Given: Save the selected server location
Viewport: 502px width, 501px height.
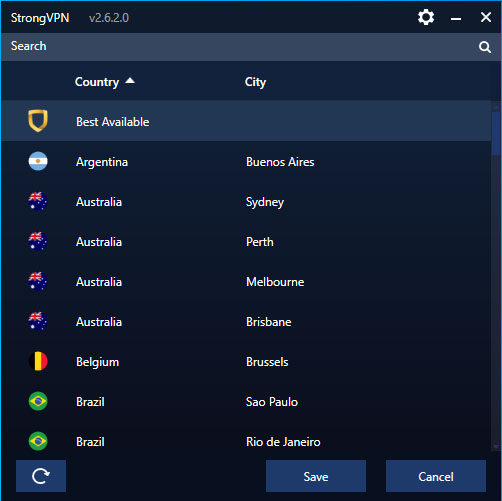Looking at the screenshot, I should pos(316,476).
